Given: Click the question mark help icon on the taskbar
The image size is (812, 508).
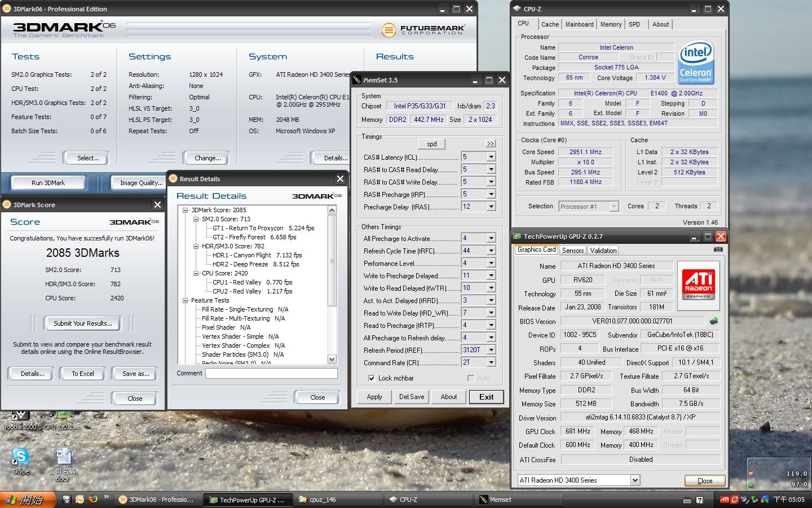Looking at the screenshot, I should coord(700,500).
